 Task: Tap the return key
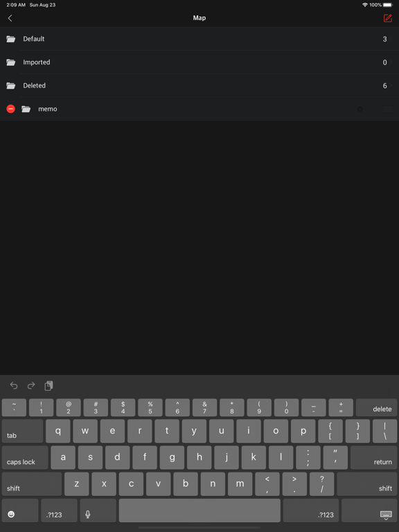point(373,458)
